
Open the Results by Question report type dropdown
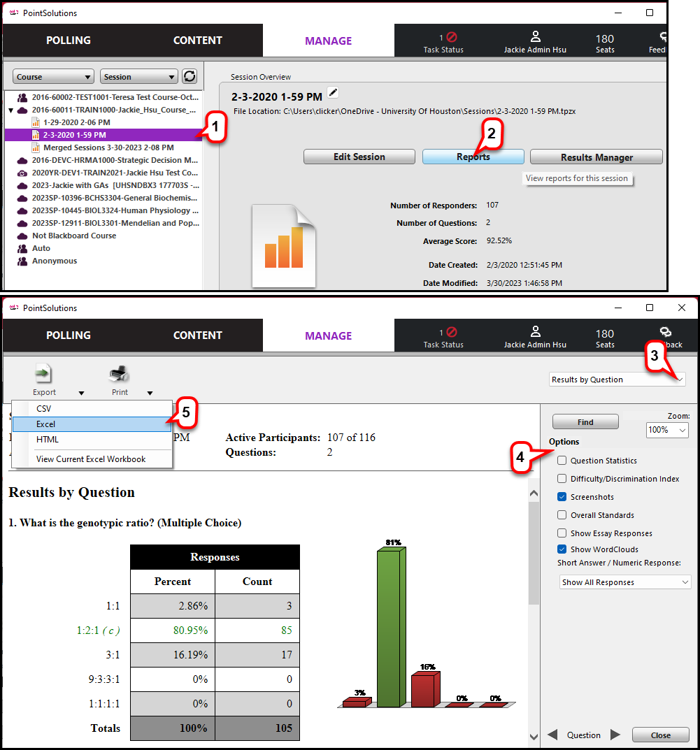(x=617, y=380)
